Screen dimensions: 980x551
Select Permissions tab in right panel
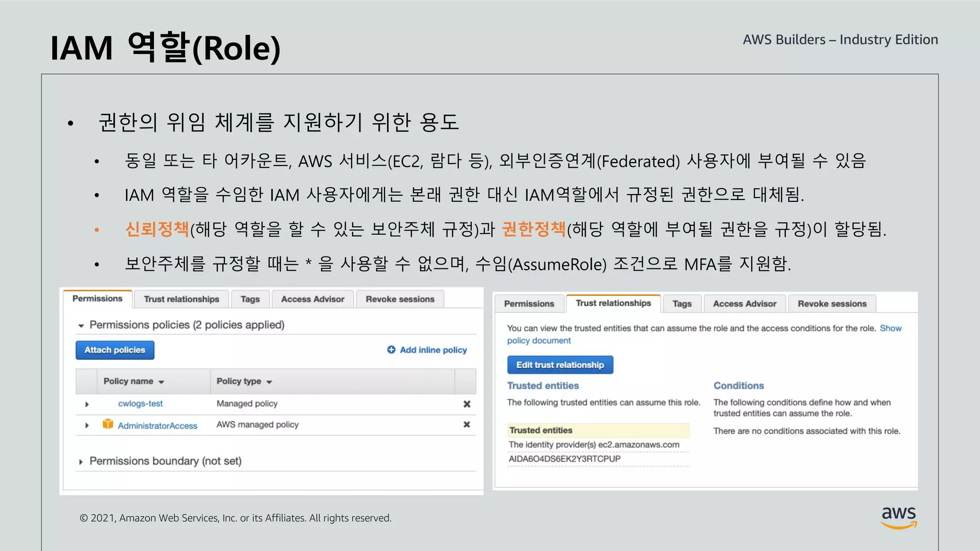coord(529,304)
